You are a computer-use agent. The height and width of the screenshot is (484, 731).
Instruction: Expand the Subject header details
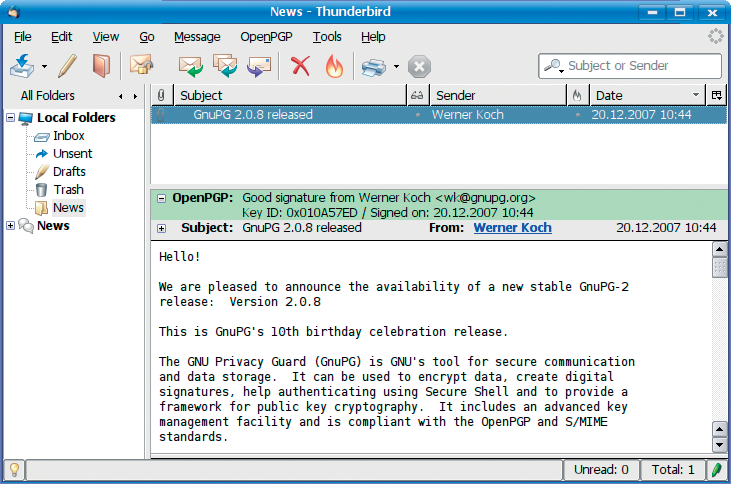coord(161,228)
